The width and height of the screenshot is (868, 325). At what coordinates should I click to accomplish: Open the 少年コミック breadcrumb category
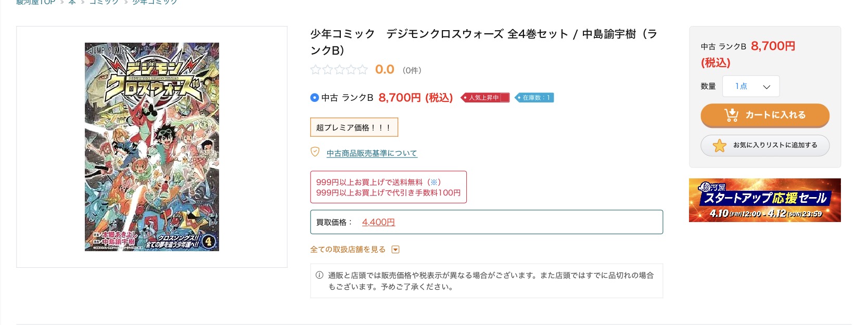[x=155, y=2]
